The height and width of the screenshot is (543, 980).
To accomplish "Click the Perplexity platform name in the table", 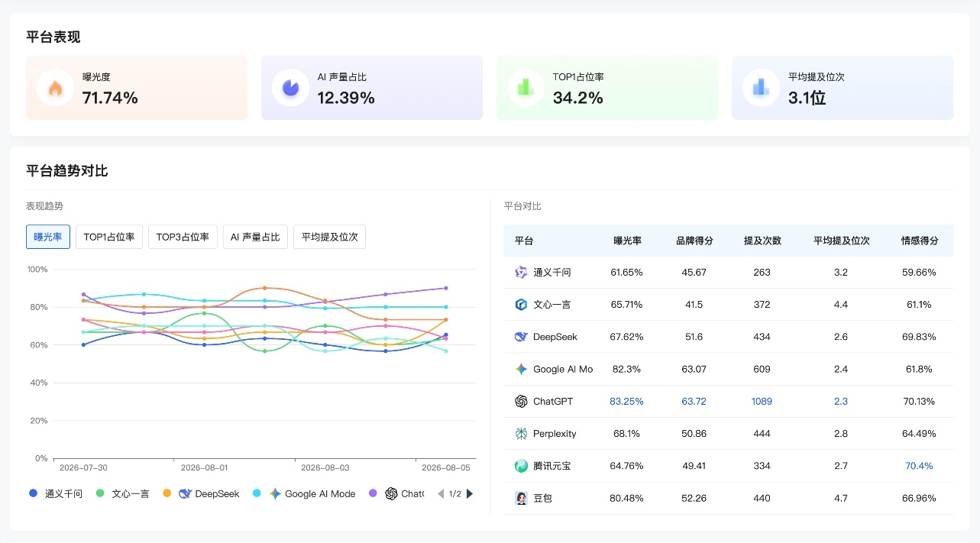I will (555, 434).
